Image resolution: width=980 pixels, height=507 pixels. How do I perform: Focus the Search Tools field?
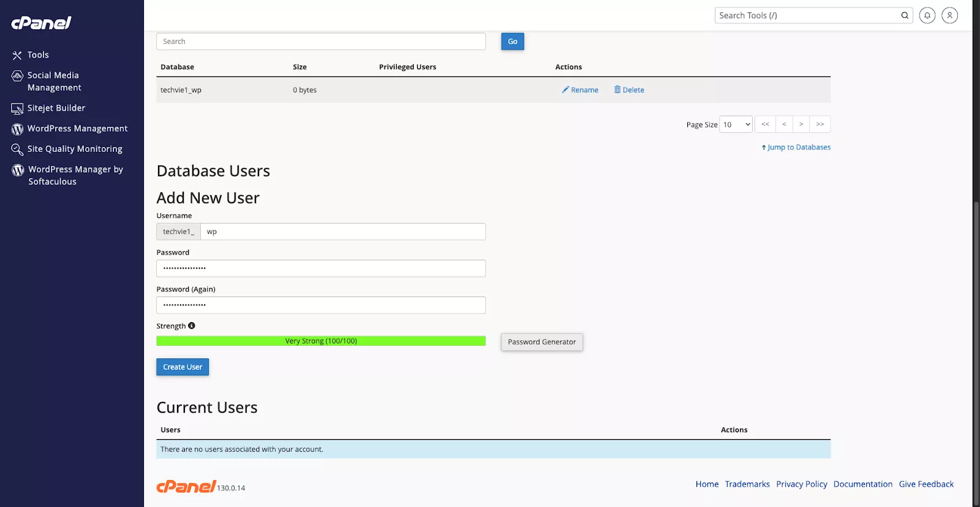pyautogui.click(x=806, y=15)
